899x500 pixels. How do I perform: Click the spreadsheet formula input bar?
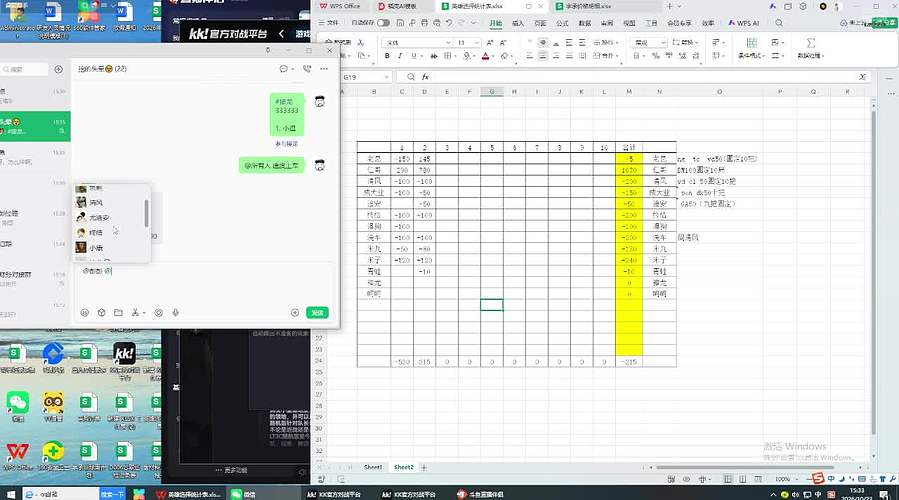coord(642,77)
